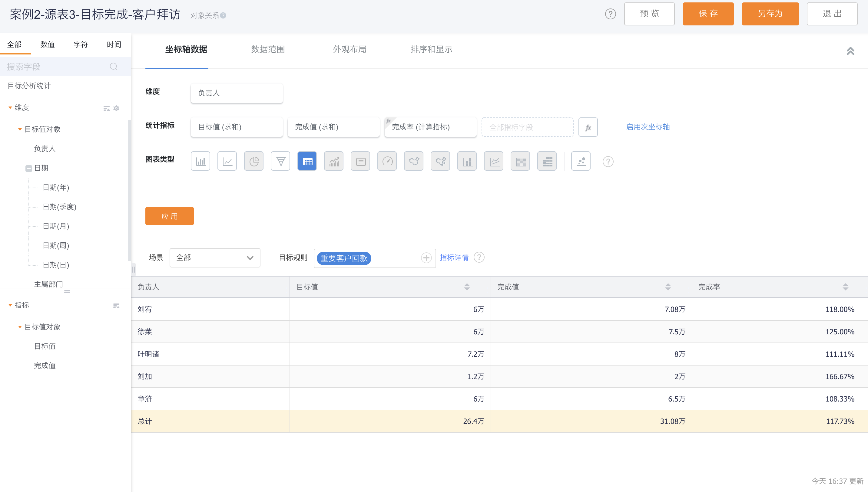This screenshot has height=492, width=868.
Task: Choose the pie chart type icon
Action: 253,161
